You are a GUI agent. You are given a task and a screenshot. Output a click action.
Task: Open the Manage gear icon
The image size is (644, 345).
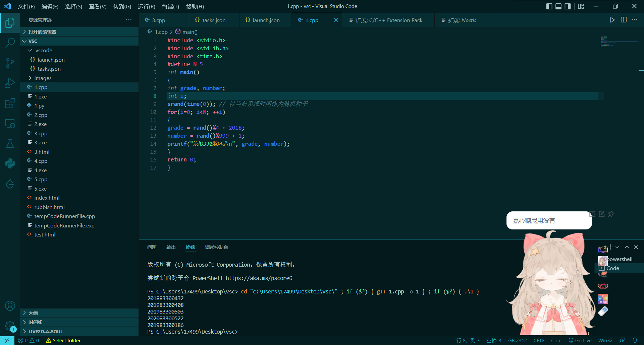click(10, 326)
